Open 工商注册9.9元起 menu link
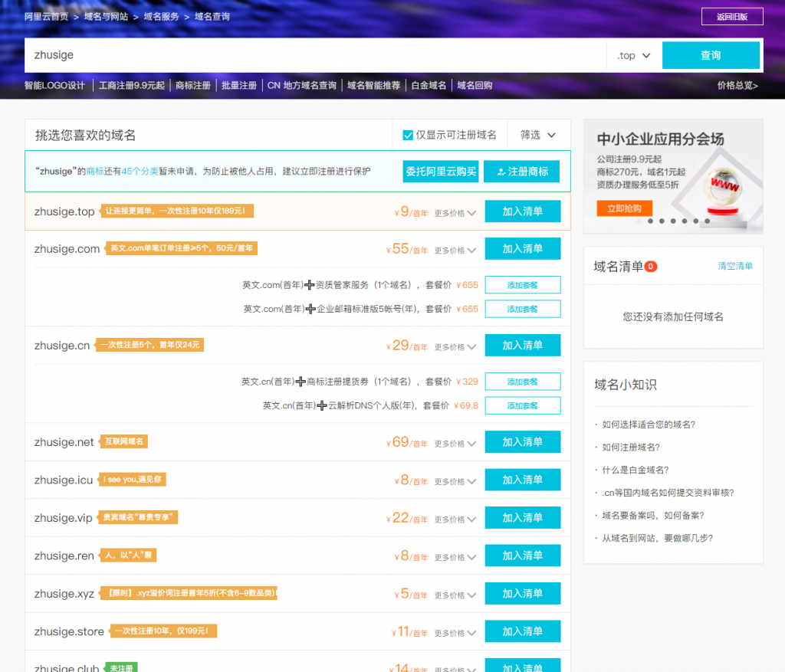This screenshot has width=785, height=672. point(132,86)
